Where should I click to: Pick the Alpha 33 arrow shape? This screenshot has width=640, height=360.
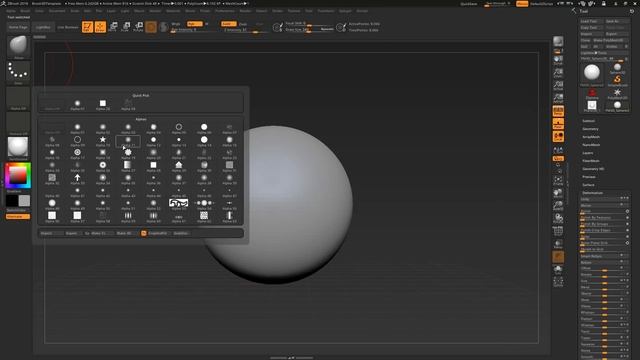tap(78, 179)
